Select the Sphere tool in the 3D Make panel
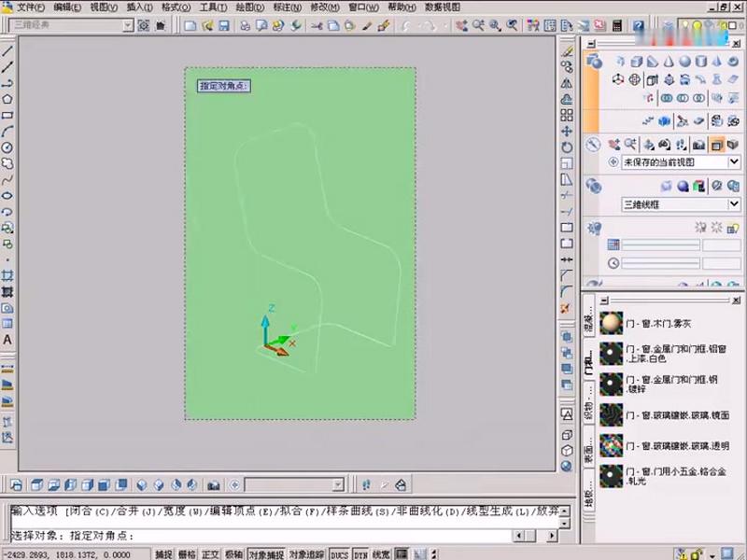Image resolution: width=747 pixels, height=560 pixels. click(x=685, y=63)
